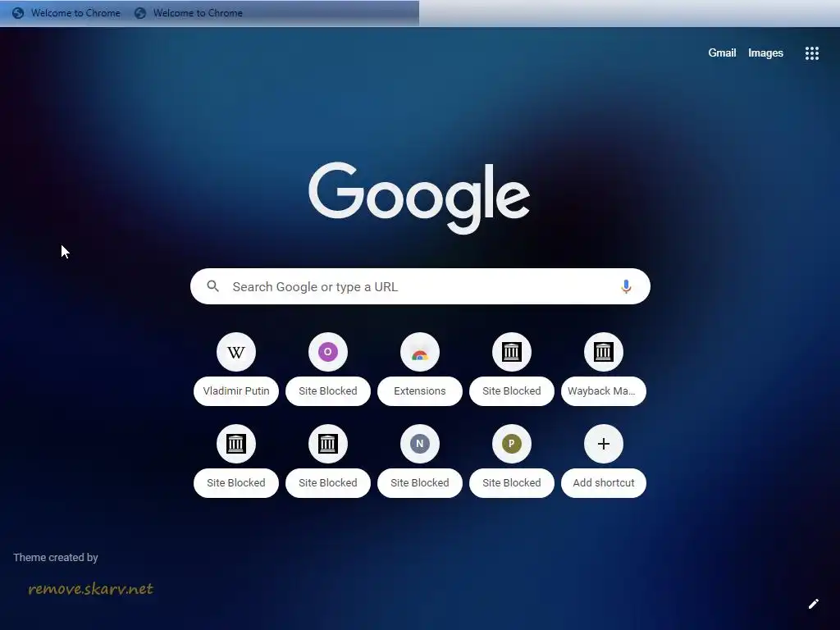Focus the Search Google or type a URL field
This screenshot has height=630, width=840.
click(x=420, y=286)
